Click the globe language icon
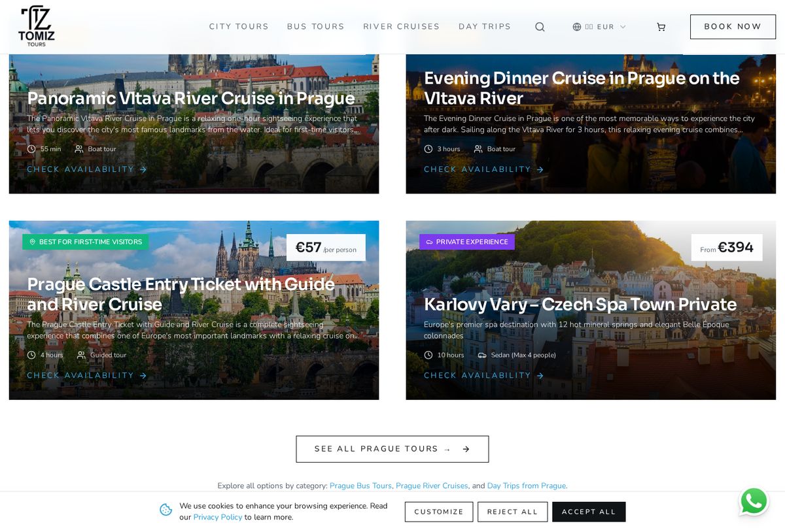Viewport: 785px width, 532px height. click(577, 27)
